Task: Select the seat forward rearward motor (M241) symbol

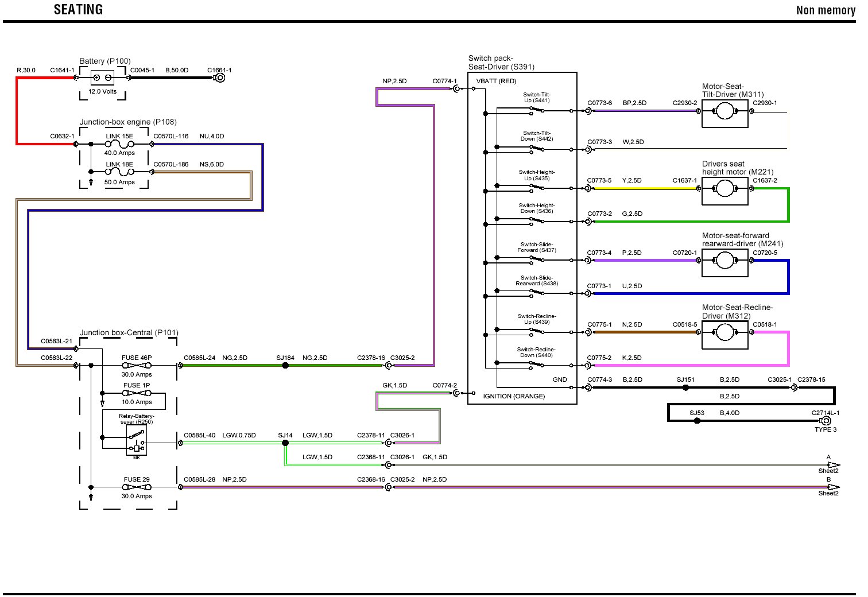Action: click(x=724, y=261)
